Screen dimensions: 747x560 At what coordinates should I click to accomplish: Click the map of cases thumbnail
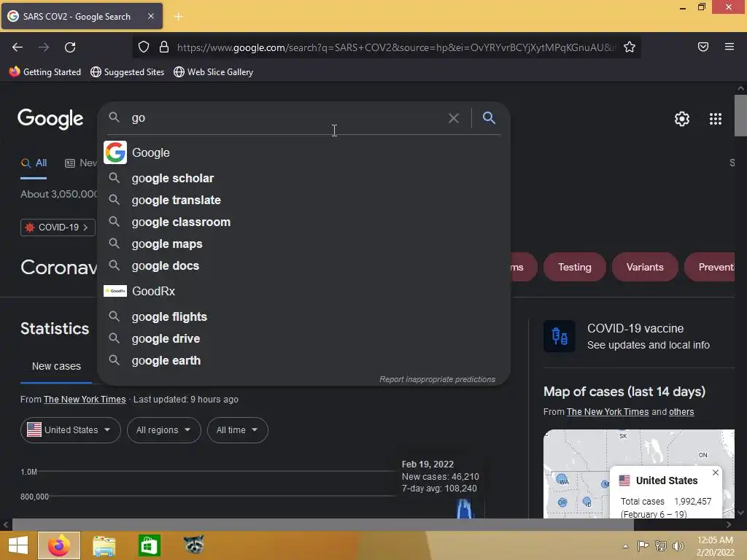tap(639, 474)
